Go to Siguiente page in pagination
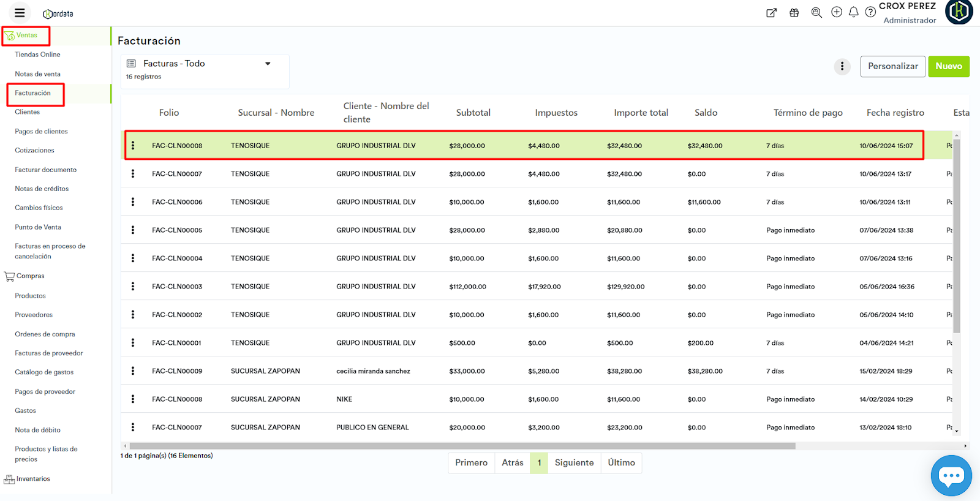This screenshot has height=501, width=980. tap(574, 463)
